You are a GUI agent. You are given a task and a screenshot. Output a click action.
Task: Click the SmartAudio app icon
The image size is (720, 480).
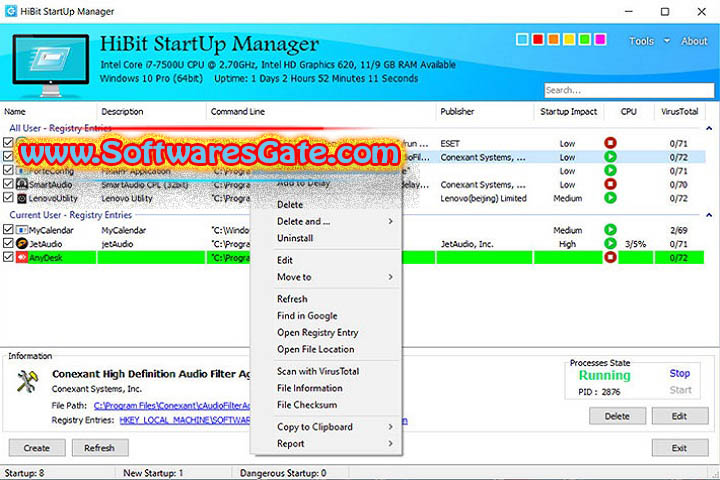pos(22,184)
